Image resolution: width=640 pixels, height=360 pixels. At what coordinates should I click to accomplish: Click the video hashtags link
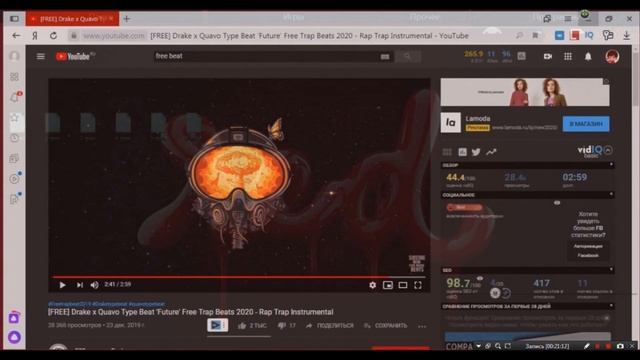point(106,304)
